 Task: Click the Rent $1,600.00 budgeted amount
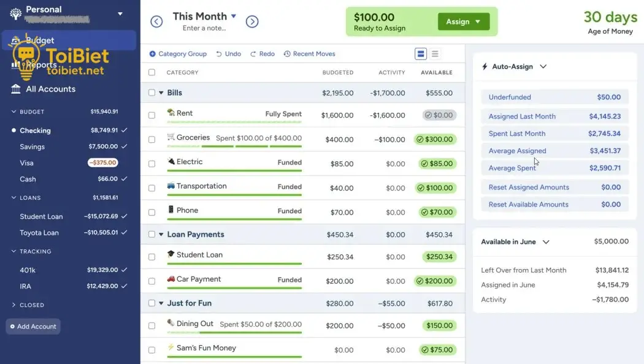coord(337,115)
